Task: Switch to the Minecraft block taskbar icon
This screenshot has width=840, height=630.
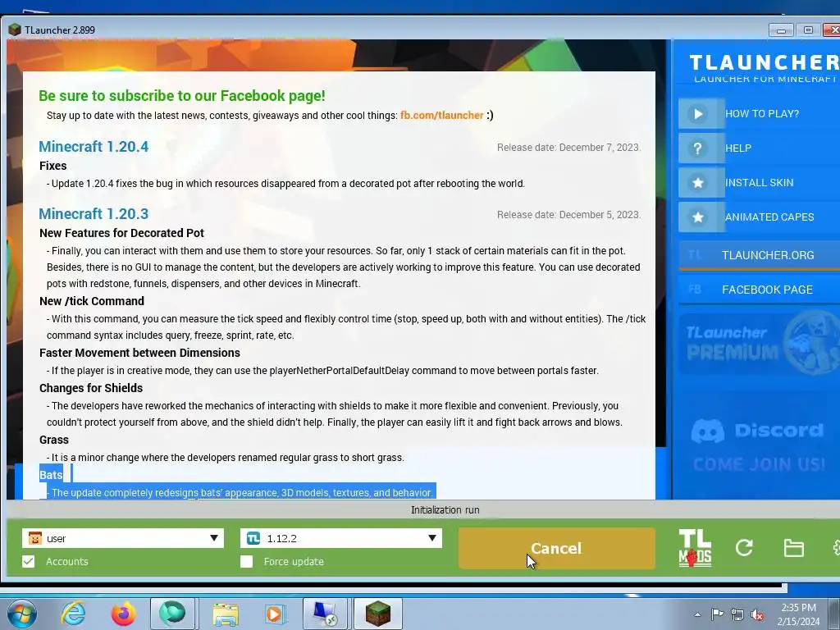Action: click(x=377, y=614)
